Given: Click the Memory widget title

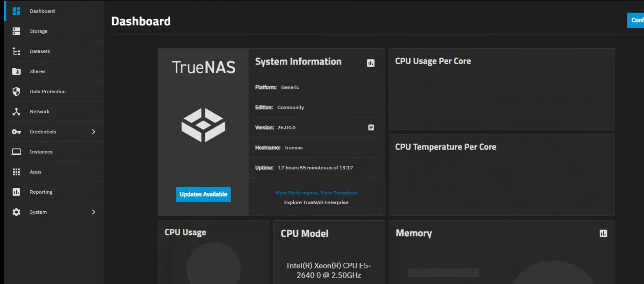Looking at the screenshot, I should (414, 233).
